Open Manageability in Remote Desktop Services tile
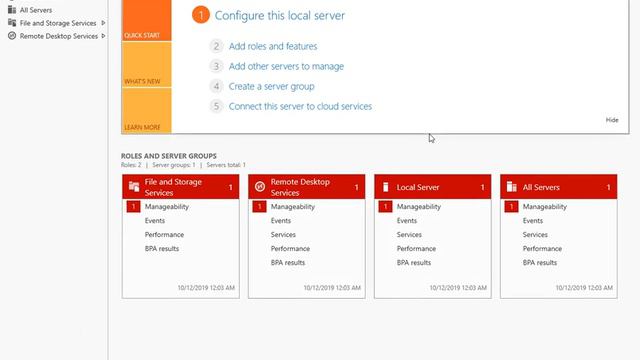This screenshot has width=640, height=360. pos(293,207)
